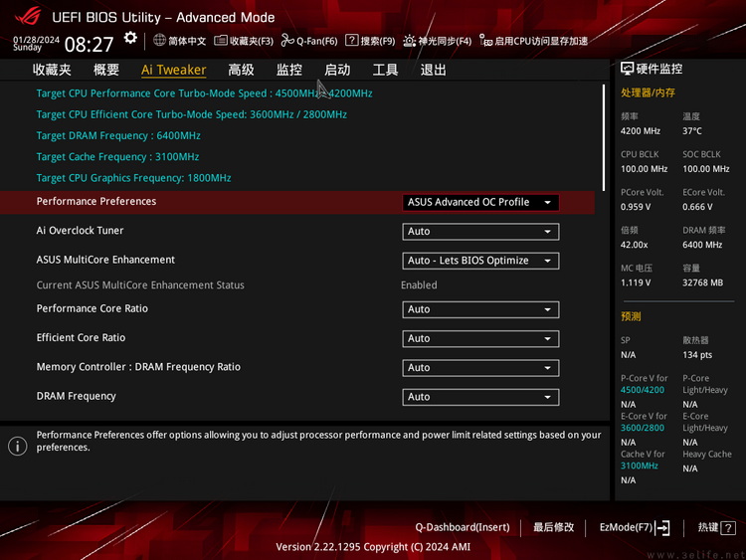Click the Version 2.22.1295 copyright text
Screen dimensions: 746x560
(x=373, y=547)
